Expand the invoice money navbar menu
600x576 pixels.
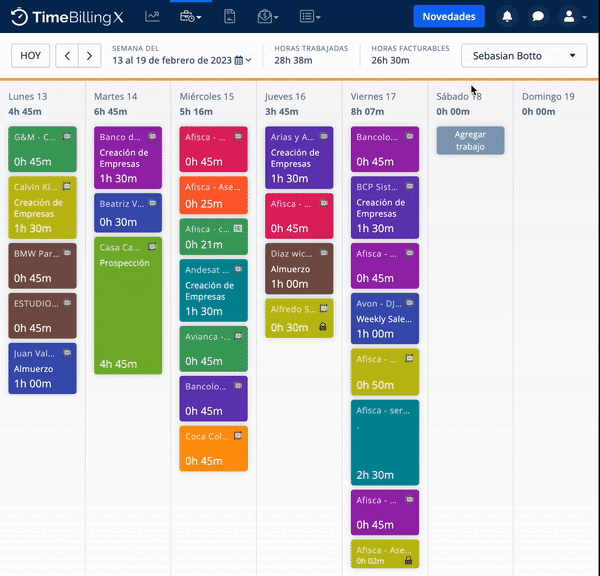268,16
